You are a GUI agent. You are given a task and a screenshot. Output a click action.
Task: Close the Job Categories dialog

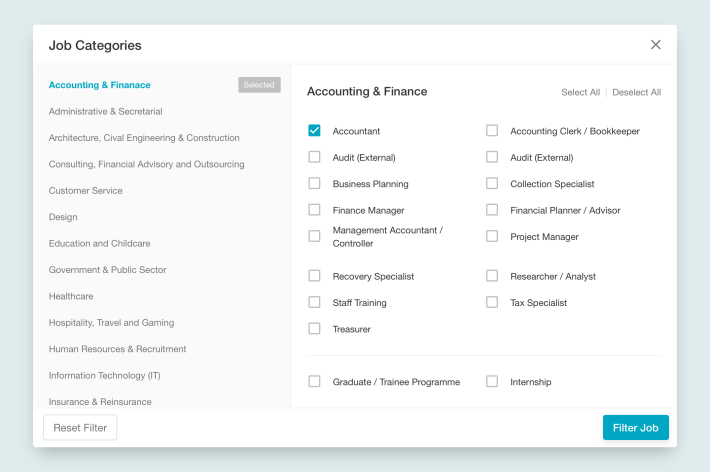656,45
